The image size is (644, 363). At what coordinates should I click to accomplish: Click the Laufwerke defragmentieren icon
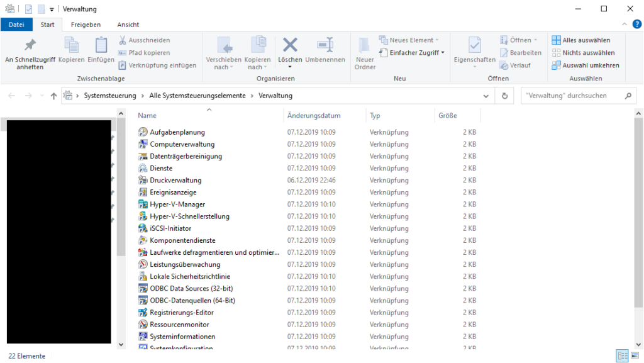[x=143, y=252]
